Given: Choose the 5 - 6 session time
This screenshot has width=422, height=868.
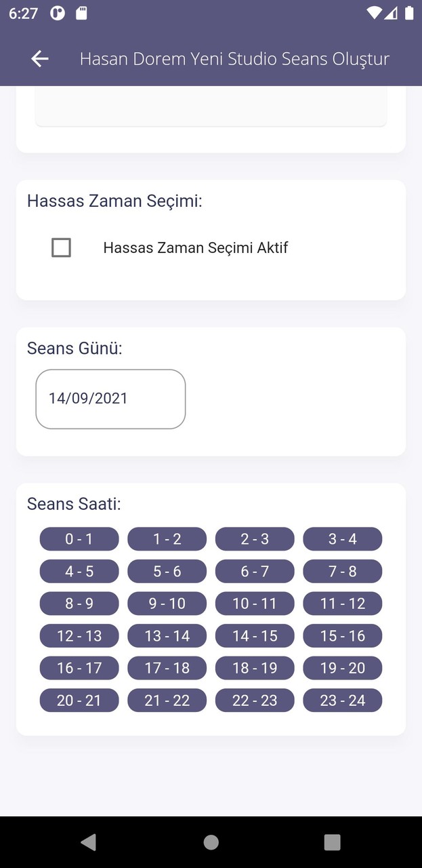Looking at the screenshot, I should click(167, 571).
